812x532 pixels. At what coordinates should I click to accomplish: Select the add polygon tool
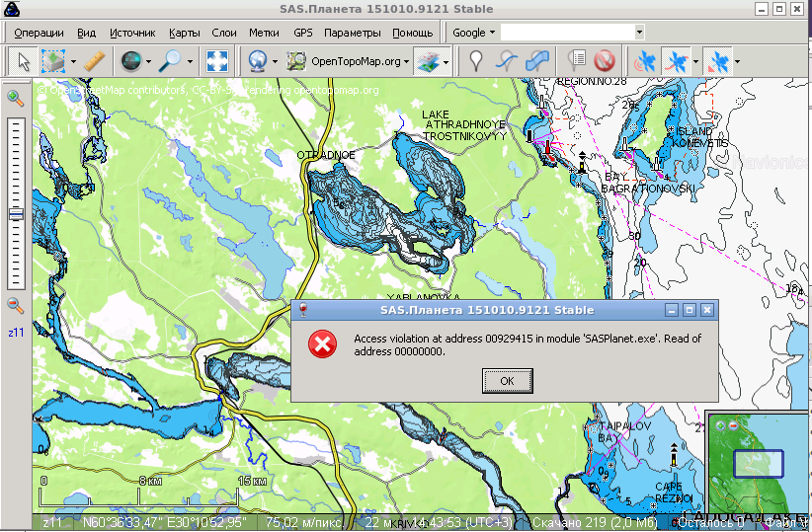pyautogui.click(x=536, y=61)
